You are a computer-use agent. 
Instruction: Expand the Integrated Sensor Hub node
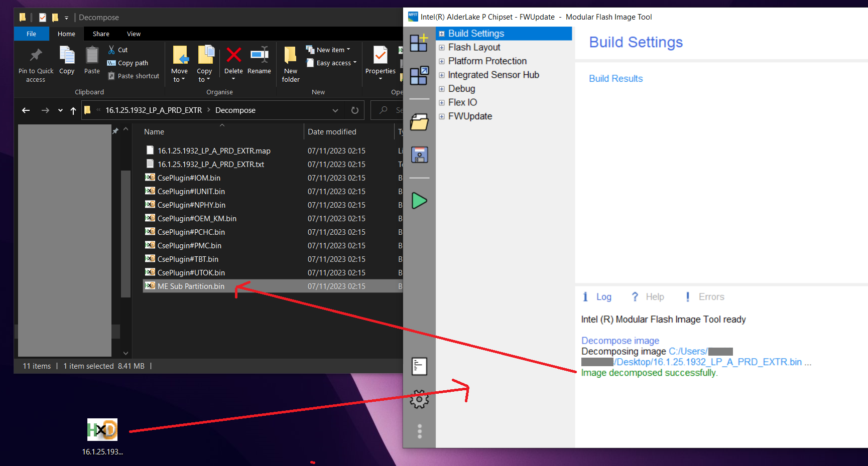tap(442, 75)
